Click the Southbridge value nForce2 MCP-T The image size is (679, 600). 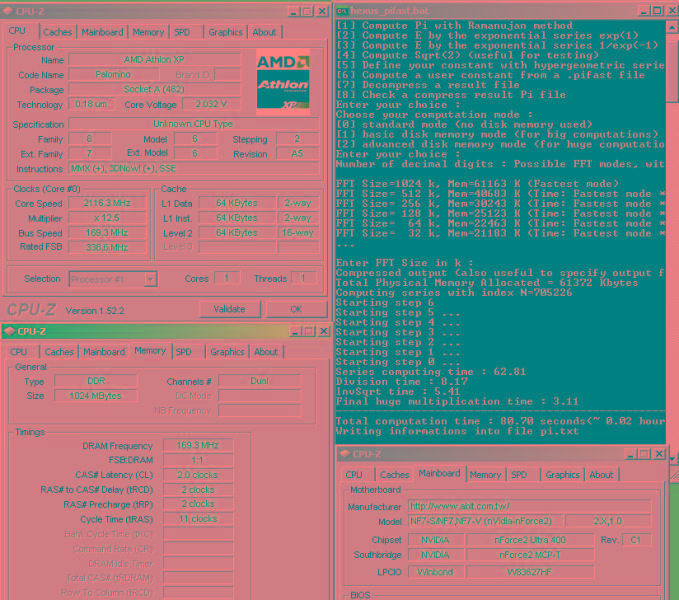click(x=530, y=555)
